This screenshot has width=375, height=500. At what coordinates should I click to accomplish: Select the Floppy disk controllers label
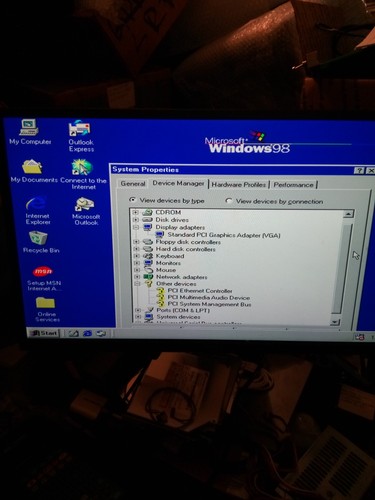[188, 242]
